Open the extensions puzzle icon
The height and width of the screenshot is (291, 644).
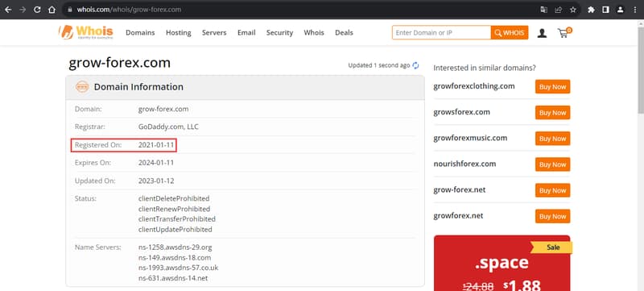tap(591, 10)
